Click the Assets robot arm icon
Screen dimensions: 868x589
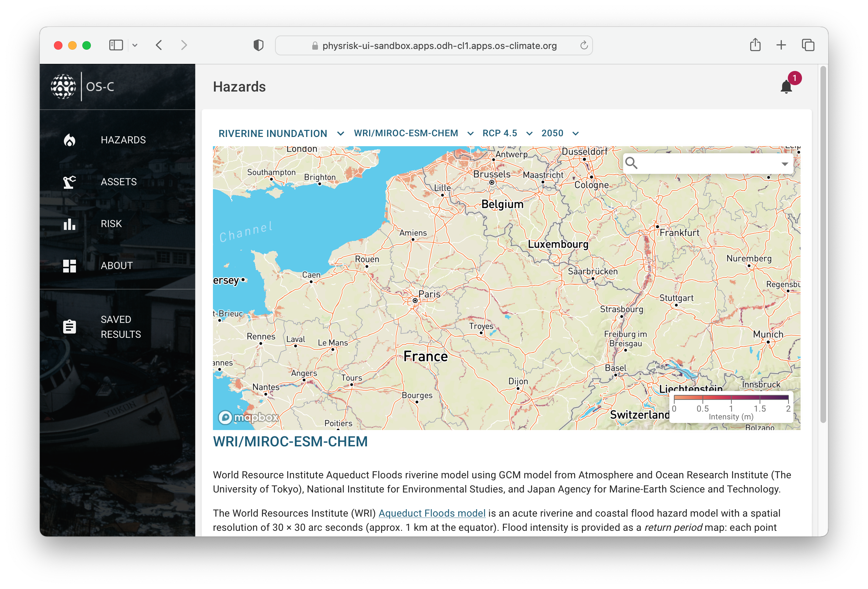[70, 182]
